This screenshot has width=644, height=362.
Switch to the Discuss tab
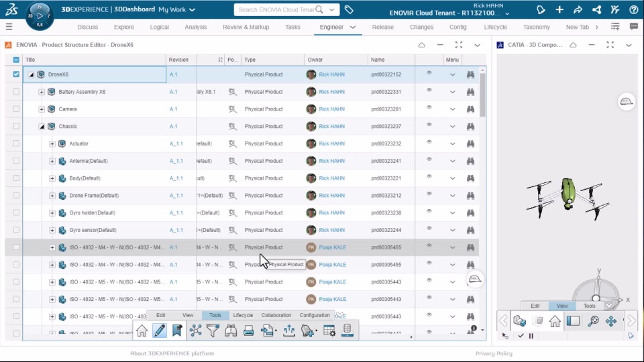87,27
